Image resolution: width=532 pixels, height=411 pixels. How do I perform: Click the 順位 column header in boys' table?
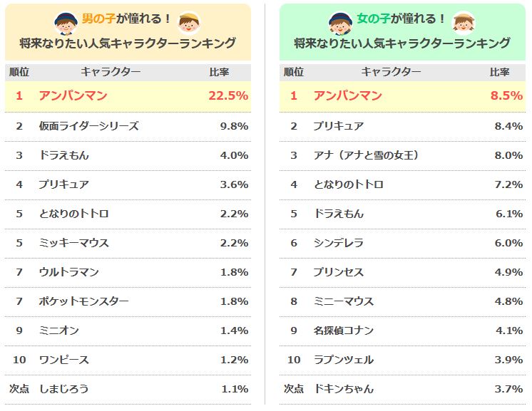19,72
